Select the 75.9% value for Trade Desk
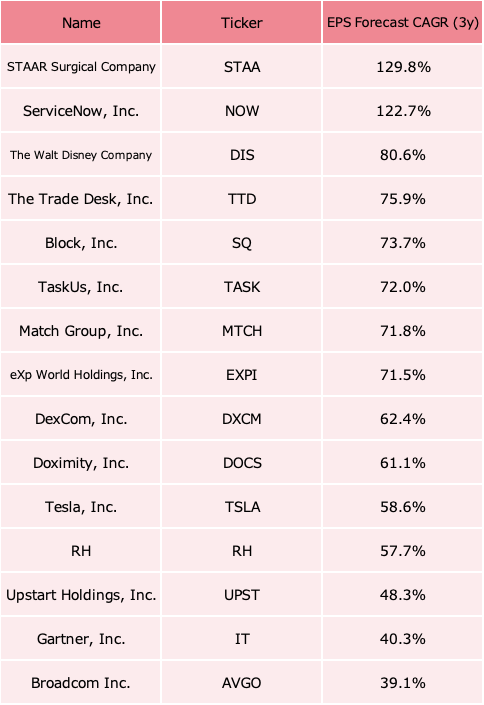The image size is (484, 705). point(403,199)
